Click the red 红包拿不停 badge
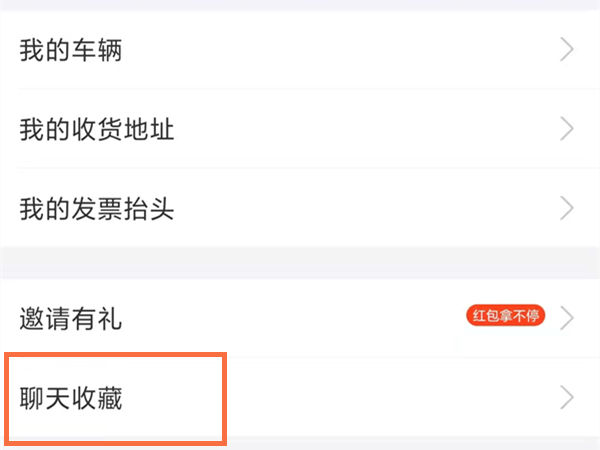This screenshot has width=600, height=450. [505, 318]
